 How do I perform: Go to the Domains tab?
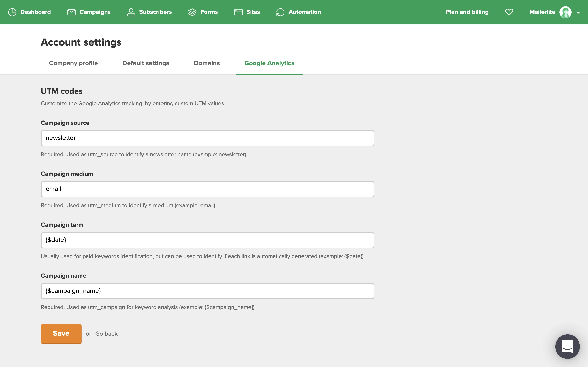click(x=207, y=63)
